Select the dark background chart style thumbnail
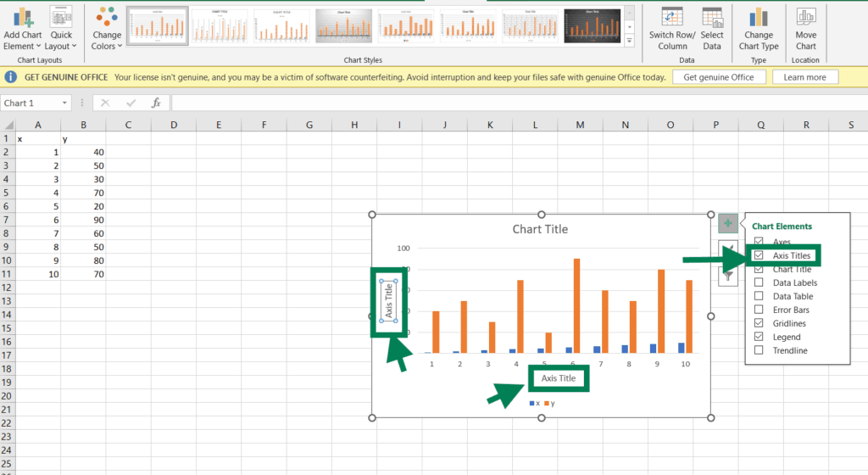The width and height of the screenshot is (868, 475). (x=593, y=25)
